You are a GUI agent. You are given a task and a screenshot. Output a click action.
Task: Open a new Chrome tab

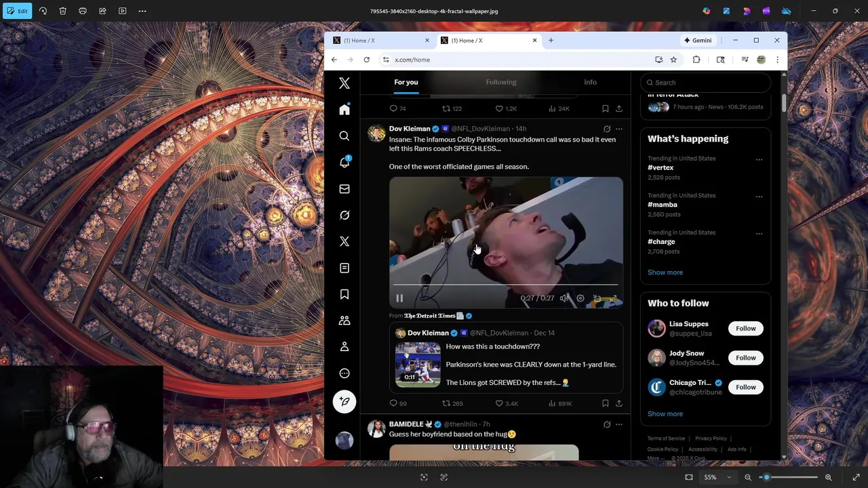click(x=551, y=41)
